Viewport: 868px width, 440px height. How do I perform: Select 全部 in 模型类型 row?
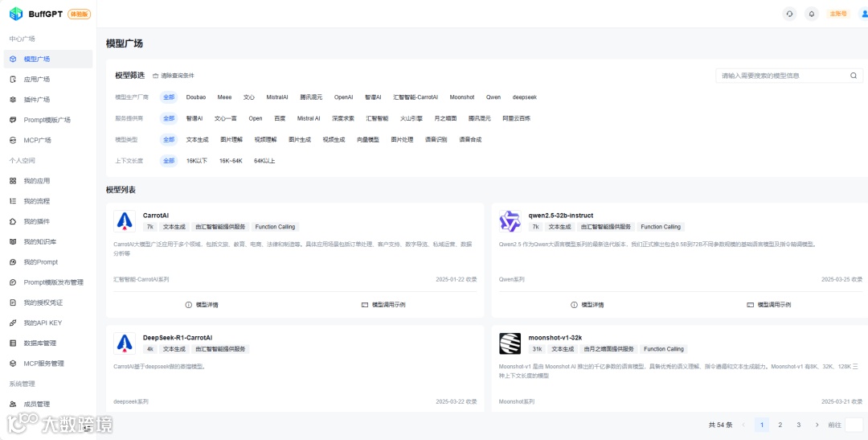click(x=169, y=140)
